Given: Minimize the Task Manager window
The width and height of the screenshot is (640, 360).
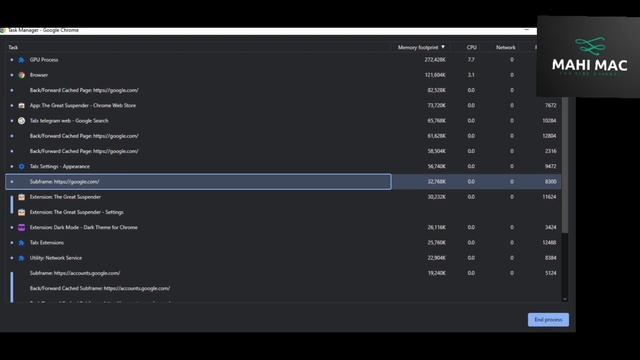Looking at the screenshot, I should (527, 30).
